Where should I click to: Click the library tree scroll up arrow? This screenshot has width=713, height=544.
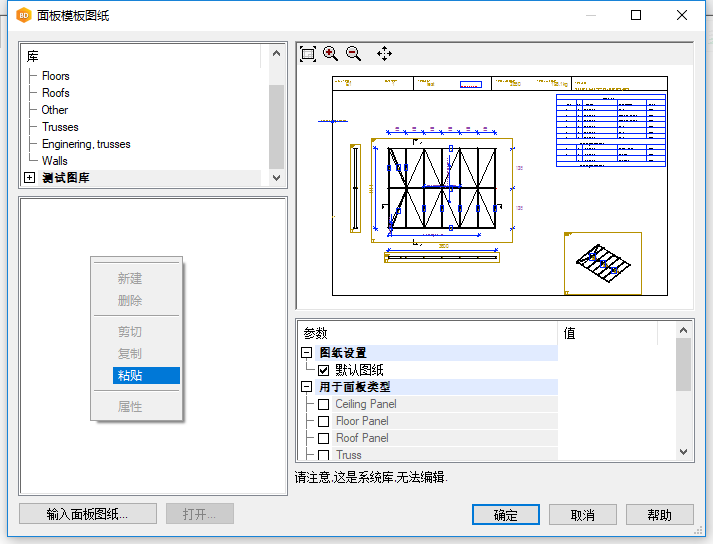click(x=276, y=54)
